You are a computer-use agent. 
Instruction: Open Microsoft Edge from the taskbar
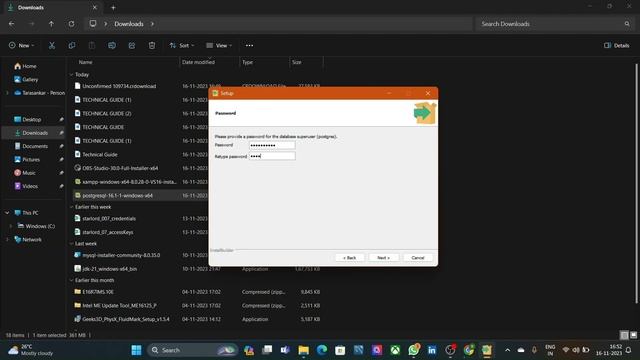coord(322,350)
